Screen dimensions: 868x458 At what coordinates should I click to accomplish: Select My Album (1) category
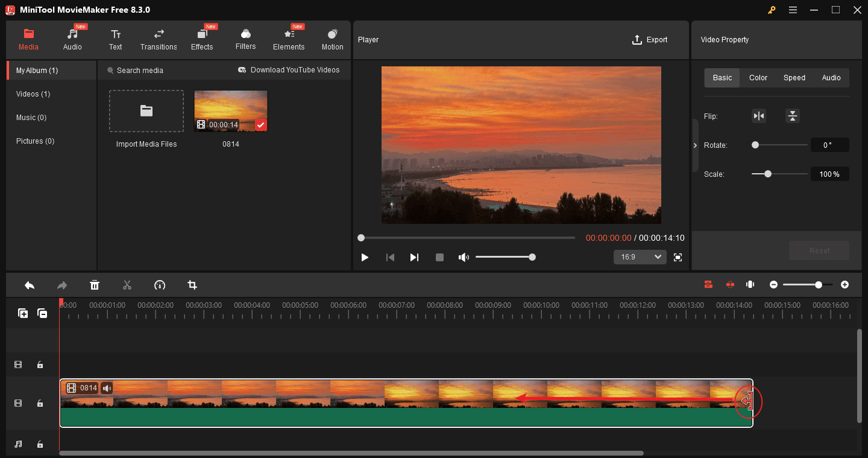[x=51, y=71]
